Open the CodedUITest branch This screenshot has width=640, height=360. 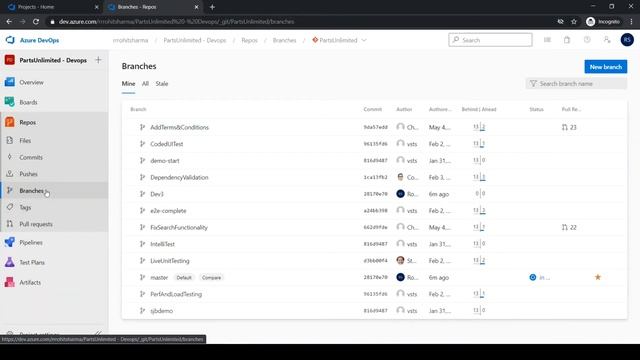coord(167,144)
